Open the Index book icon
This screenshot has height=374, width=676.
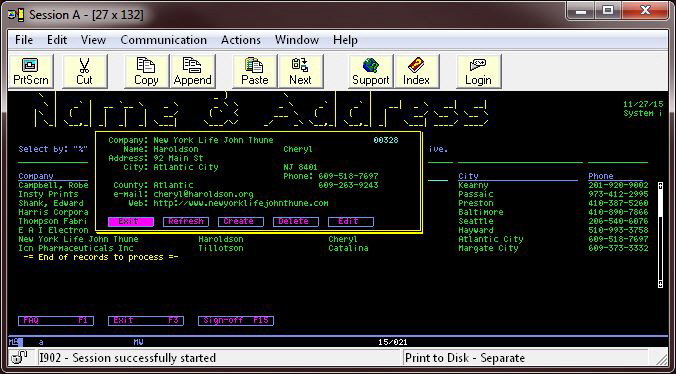point(416,71)
